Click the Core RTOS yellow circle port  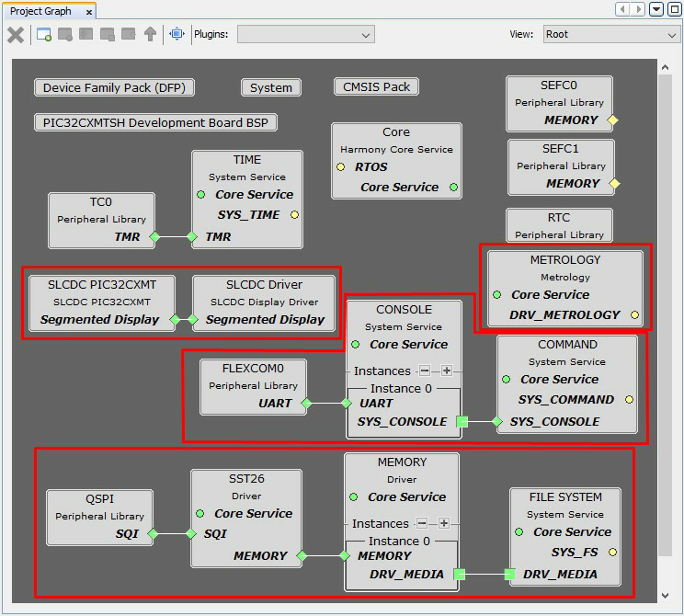click(341, 167)
